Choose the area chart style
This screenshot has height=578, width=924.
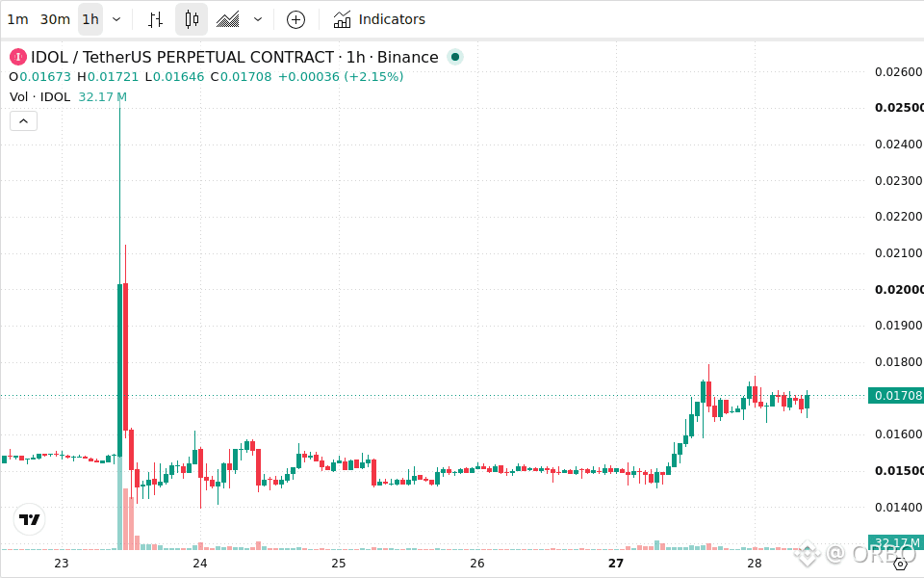[x=227, y=19]
